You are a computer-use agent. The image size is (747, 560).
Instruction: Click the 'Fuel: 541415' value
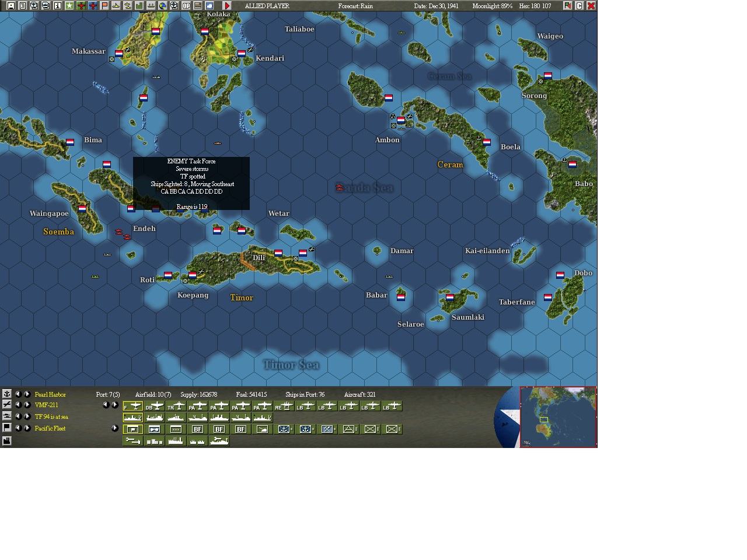coord(252,395)
